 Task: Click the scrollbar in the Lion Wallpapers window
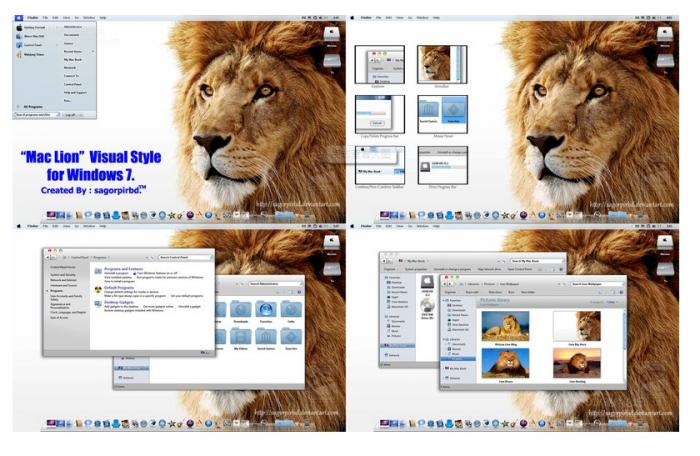[624, 330]
